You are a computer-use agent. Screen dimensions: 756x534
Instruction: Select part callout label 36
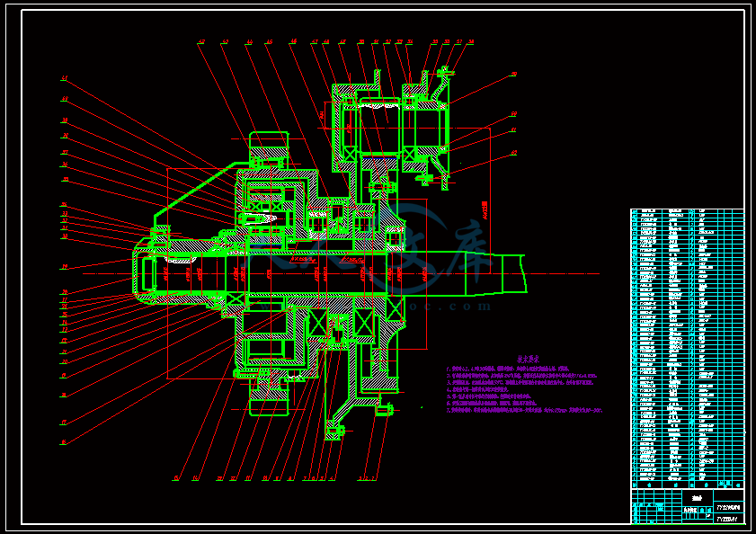[x=64, y=165]
